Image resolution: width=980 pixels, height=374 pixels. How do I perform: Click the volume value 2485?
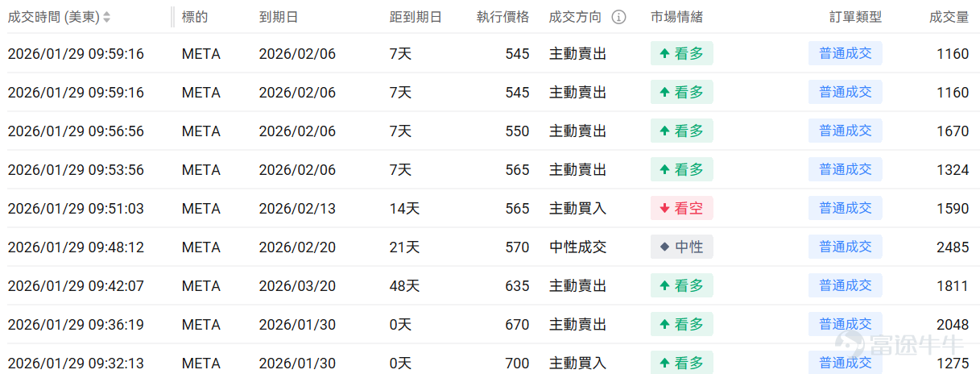coord(953,247)
